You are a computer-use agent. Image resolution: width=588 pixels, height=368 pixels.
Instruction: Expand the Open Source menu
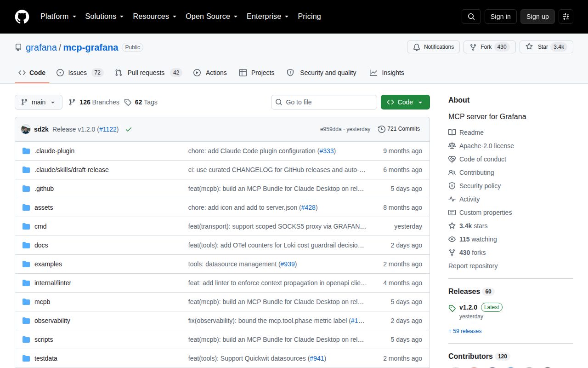[x=212, y=17]
